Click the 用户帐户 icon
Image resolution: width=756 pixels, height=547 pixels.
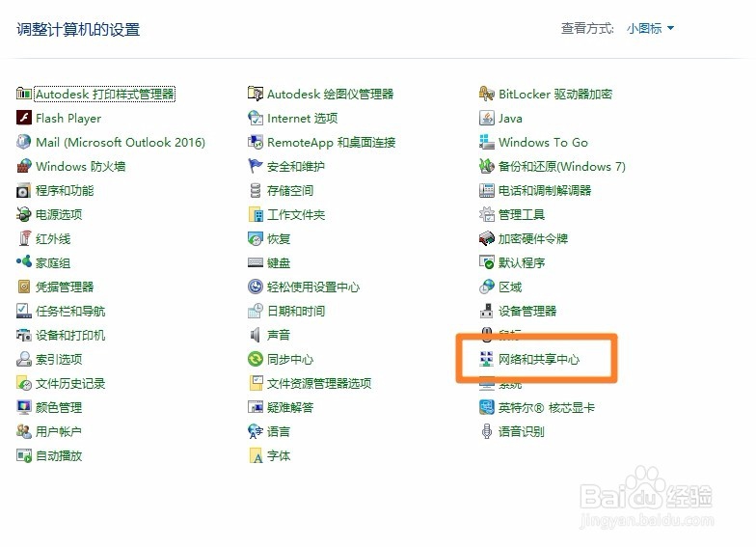24,432
